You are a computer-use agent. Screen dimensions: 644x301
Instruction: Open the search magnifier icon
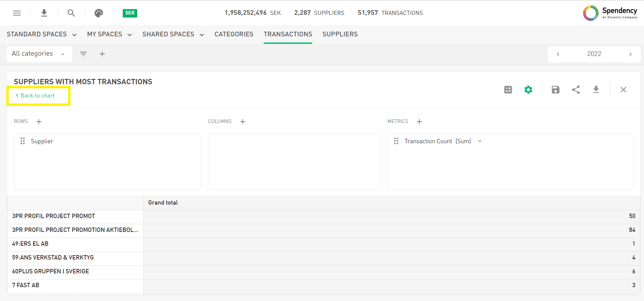coord(71,13)
